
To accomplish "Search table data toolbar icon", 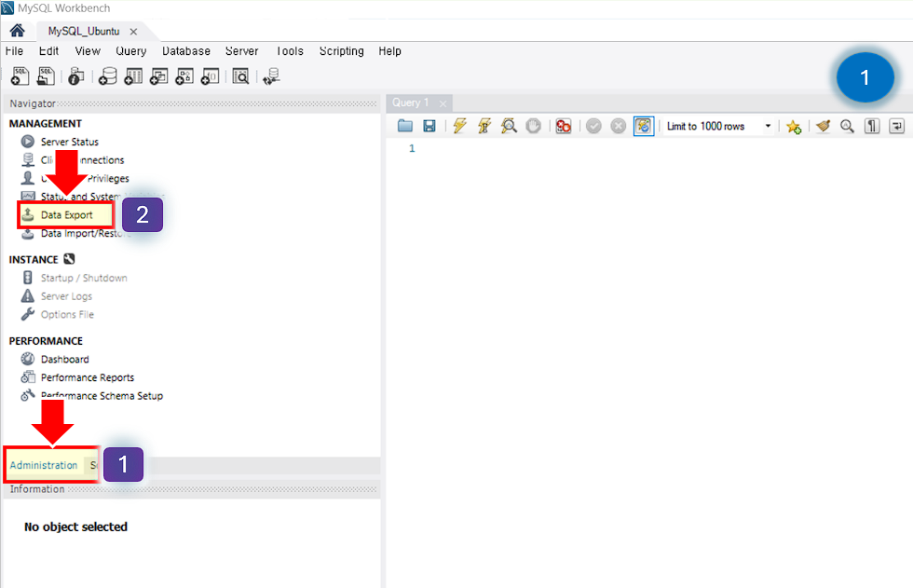I will (x=240, y=76).
